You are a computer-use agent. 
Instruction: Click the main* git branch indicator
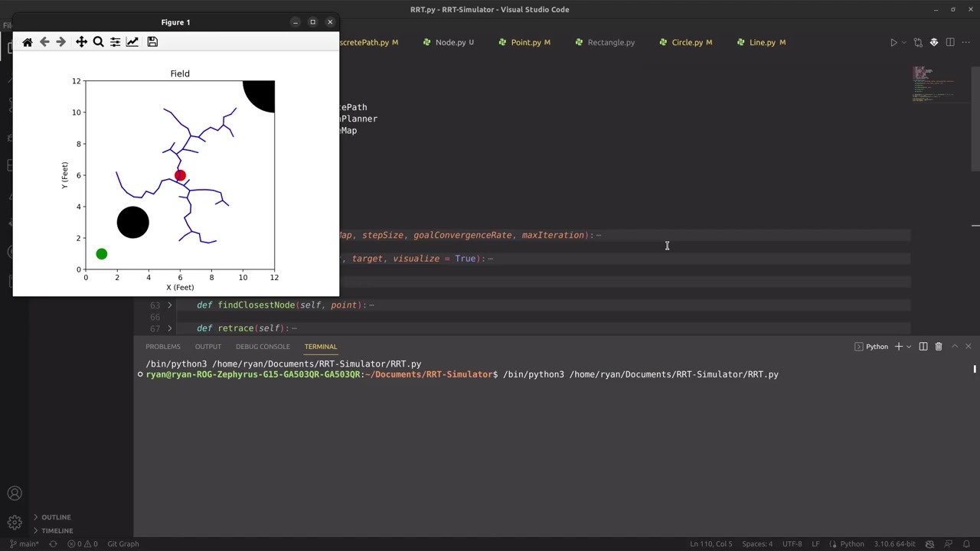click(24, 544)
